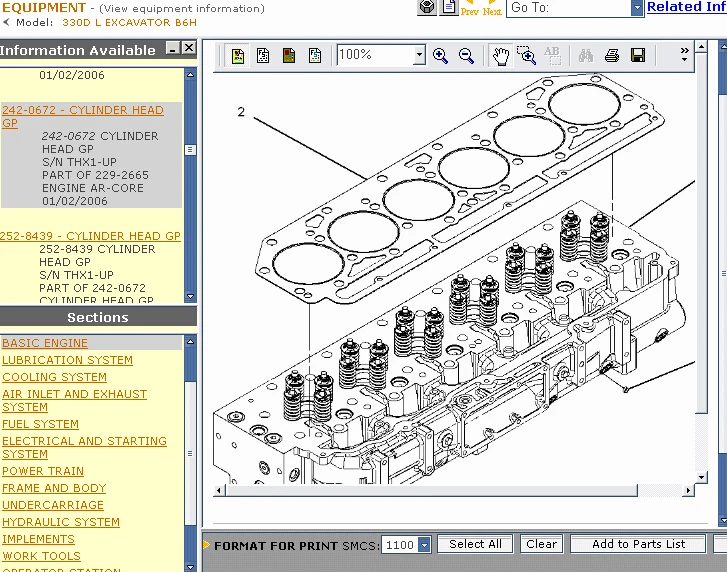Image resolution: width=727 pixels, height=572 pixels.
Task: Click the up arrow of the Sections list scrollbar
Action: (190, 342)
